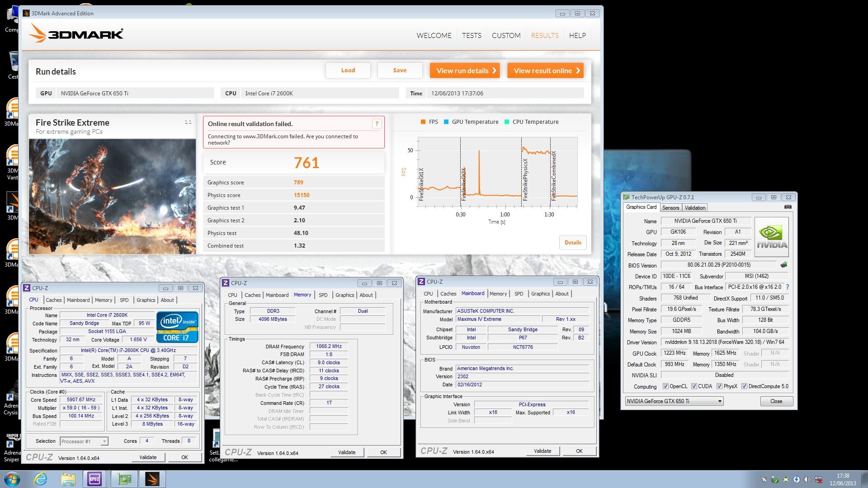Click the Physics score value 15150
This screenshot has height=488, width=868.
[x=302, y=195]
